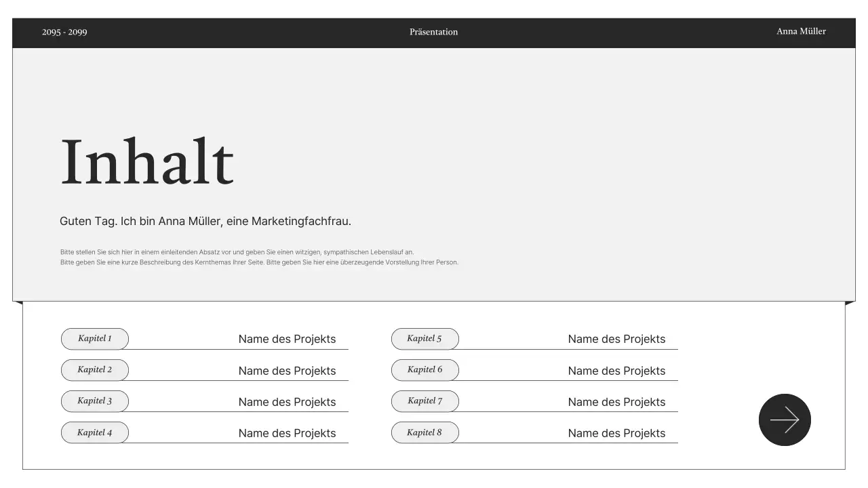868x488 pixels.
Task: Click the Kapitel 8 pill
Action: pos(425,432)
